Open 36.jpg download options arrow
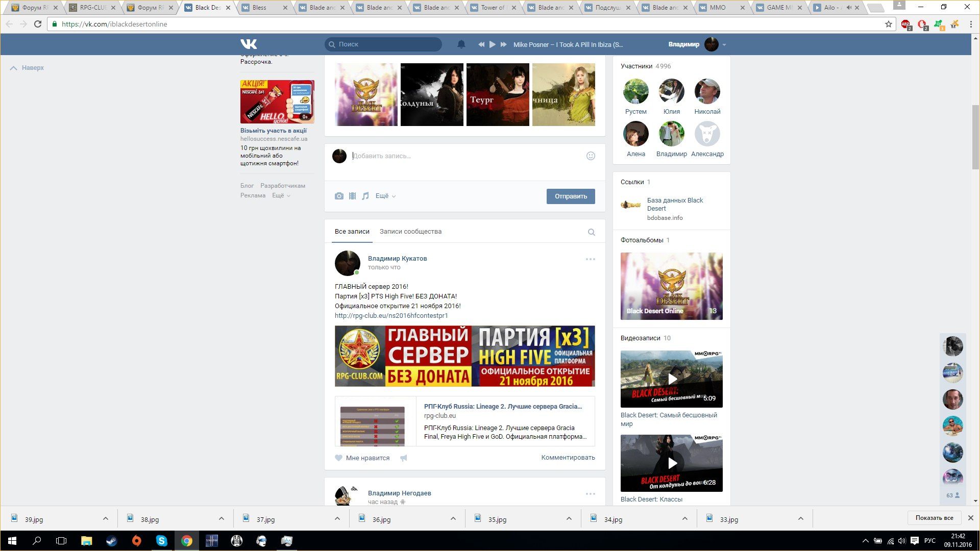Screen dimensions: 980x551 coord(453,519)
